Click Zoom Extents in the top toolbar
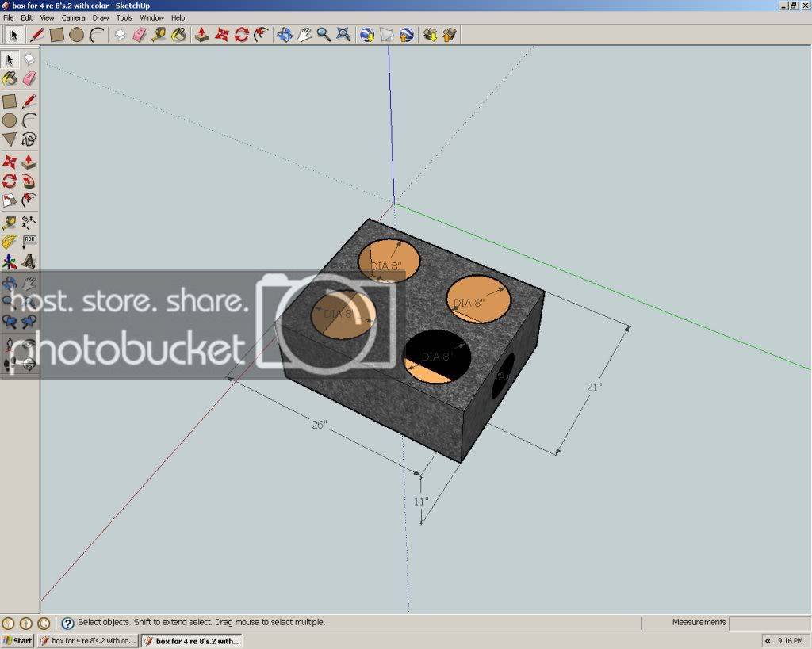812x649 pixels. [x=343, y=35]
